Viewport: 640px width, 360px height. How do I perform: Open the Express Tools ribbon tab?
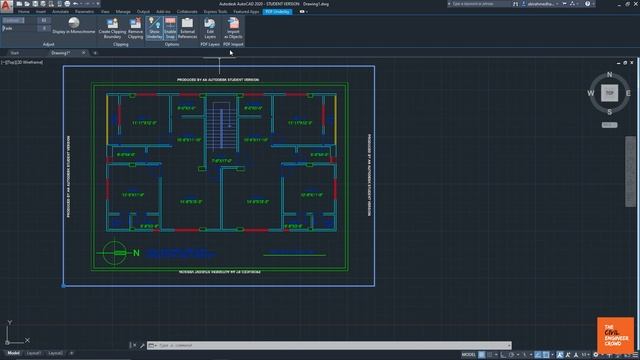(216, 12)
